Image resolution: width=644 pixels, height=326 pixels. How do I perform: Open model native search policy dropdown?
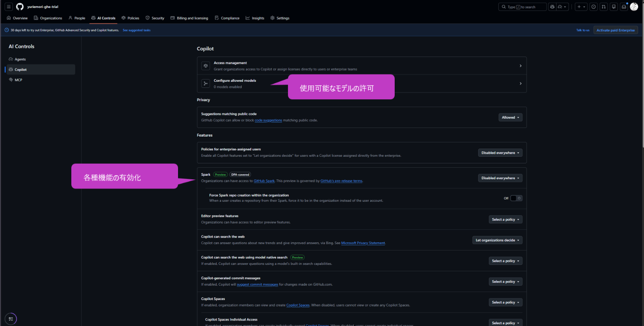(x=506, y=261)
